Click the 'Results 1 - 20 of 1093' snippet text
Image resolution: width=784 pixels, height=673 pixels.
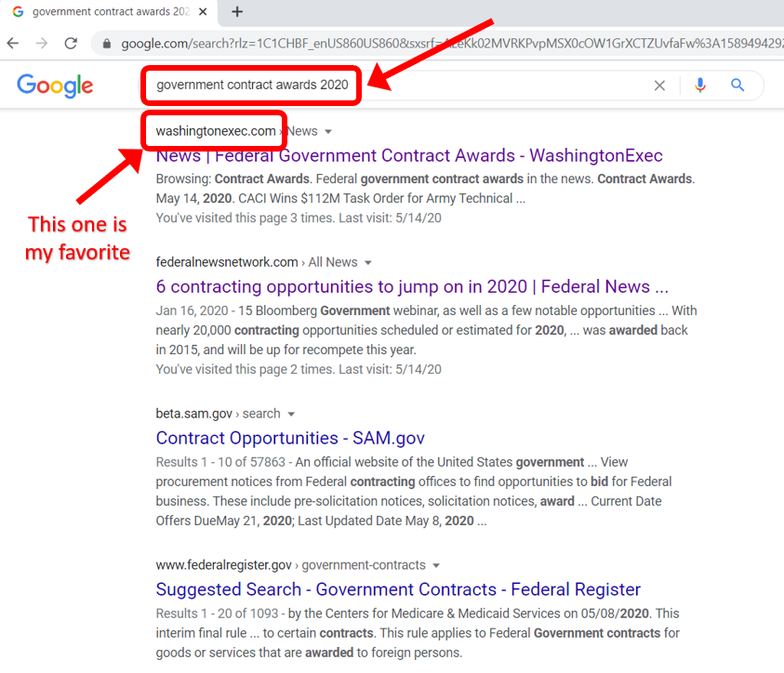(217, 614)
